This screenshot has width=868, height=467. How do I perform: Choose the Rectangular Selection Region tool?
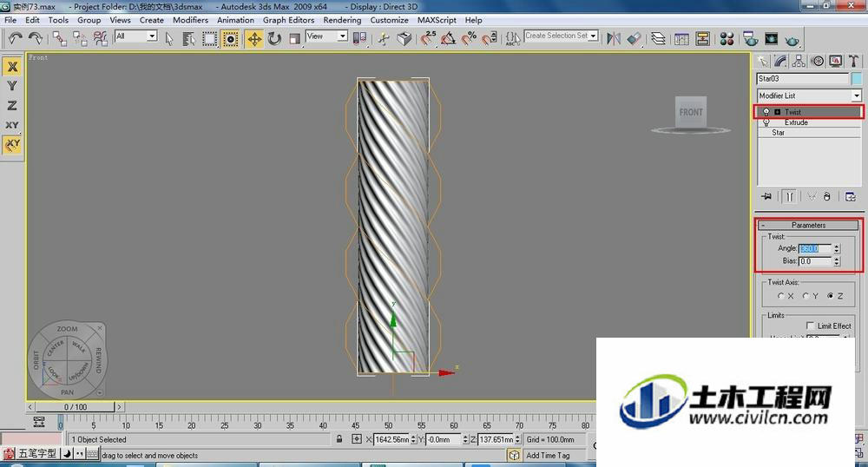[x=209, y=38]
